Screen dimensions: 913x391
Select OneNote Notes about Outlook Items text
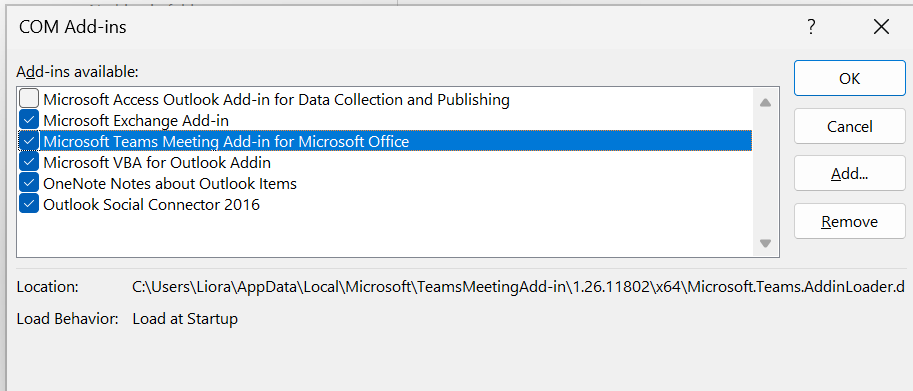(x=170, y=183)
